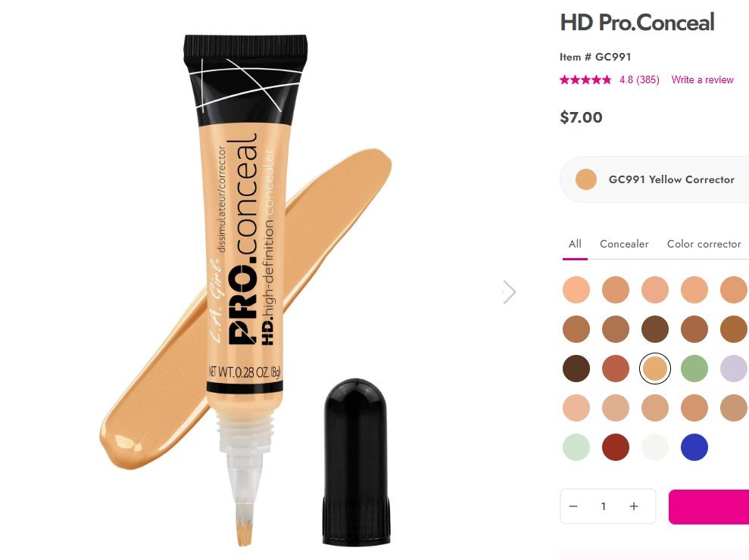The height and width of the screenshot is (560, 749).
Task: Select the All shades tab
Action: 575,244
